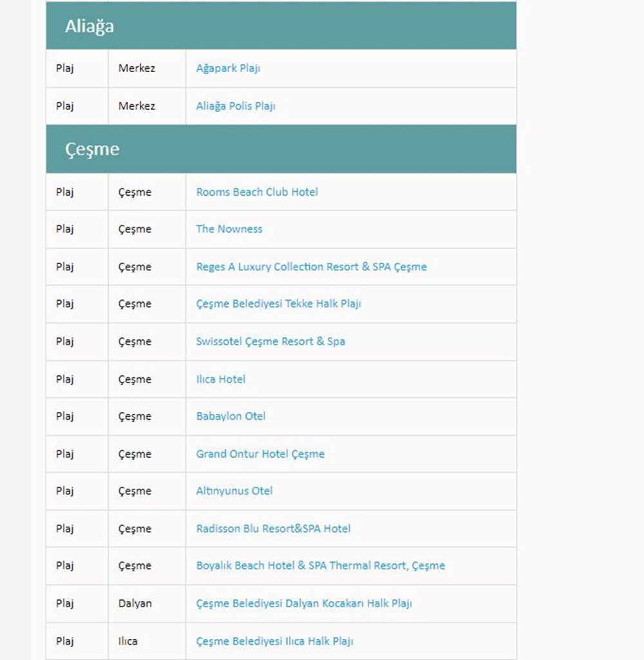Screen dimensions: 644x660
Task: Open the Aliağa Polis Plajı link
Action: 235,106
